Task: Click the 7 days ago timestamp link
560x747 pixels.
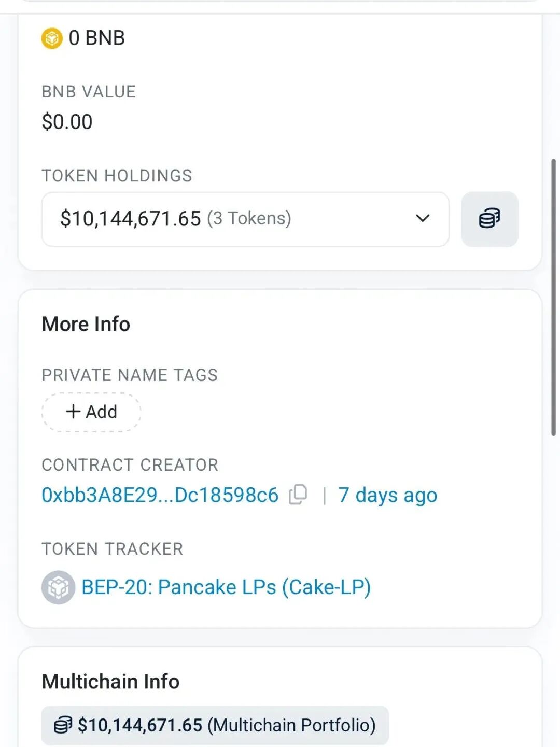Action: tap(387, 495)
